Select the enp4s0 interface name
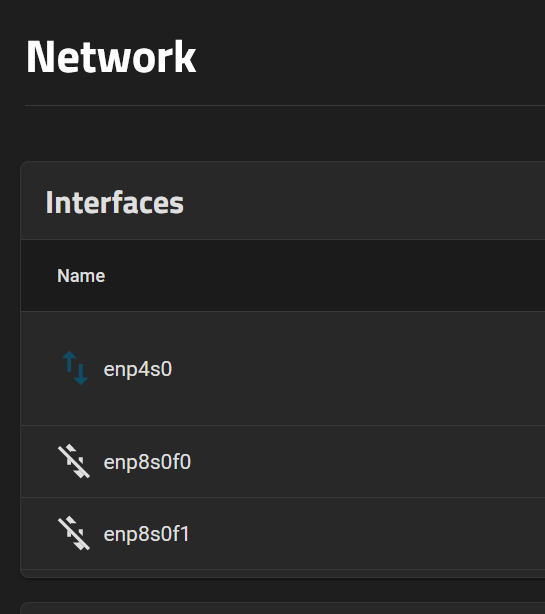This screenshot has height=614, width=545. [138, 369]
